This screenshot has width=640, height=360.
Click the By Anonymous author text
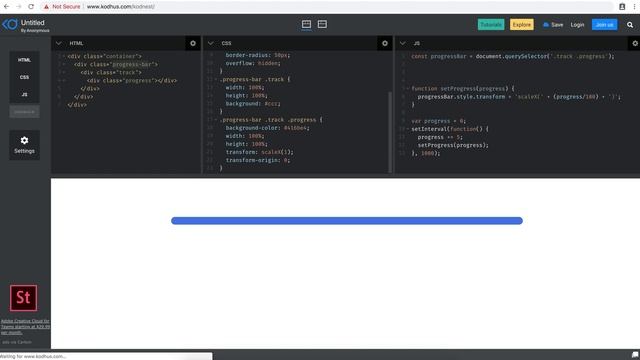tap(35, 31)
